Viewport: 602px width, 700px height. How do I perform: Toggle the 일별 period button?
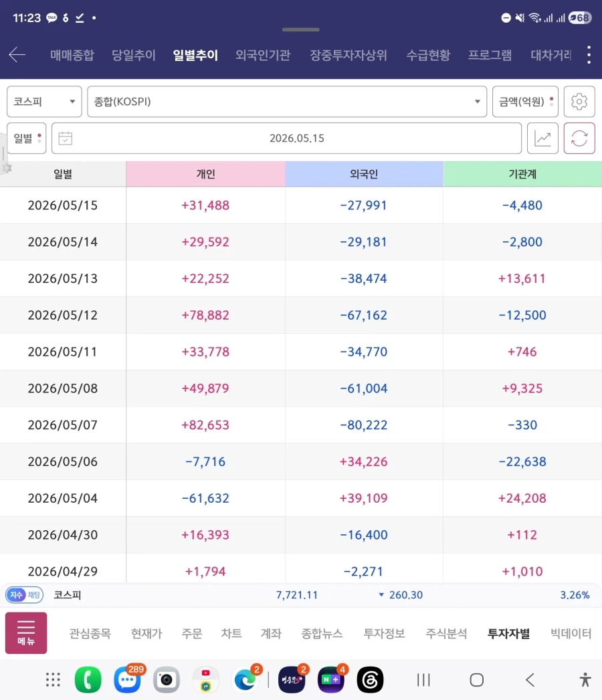(26, 138)
